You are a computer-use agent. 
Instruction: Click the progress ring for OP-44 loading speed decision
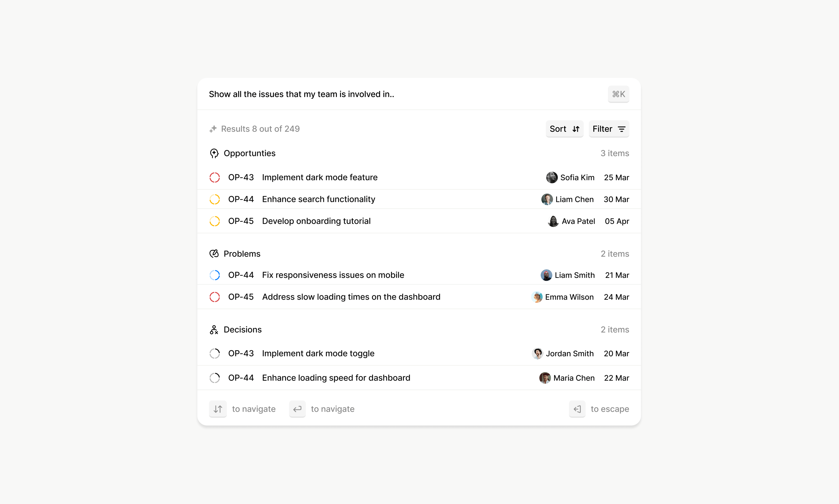point(215,378)
